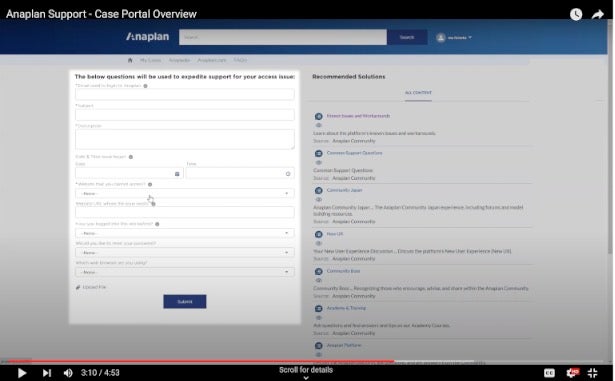Click info icon beside Date & Time label
Viewport: 615px width, 381px height.
point(131,157)
